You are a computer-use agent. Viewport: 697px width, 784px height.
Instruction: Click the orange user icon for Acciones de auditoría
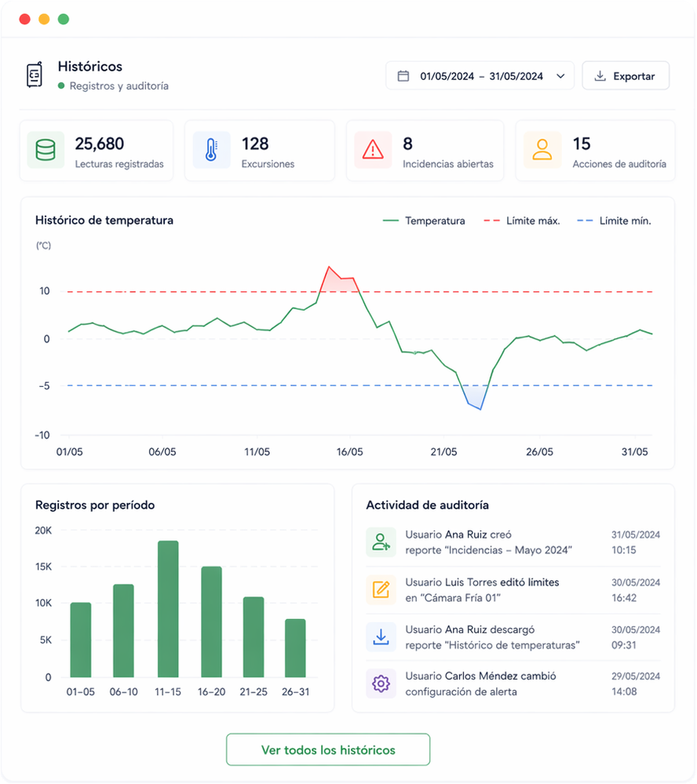[x=542, y=150]
